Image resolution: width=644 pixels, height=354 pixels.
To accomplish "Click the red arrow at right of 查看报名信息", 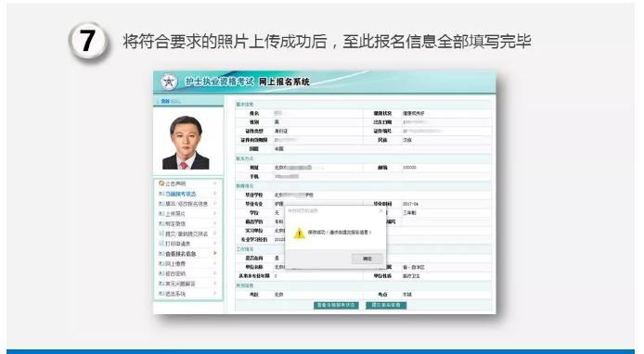I will 214,254.
